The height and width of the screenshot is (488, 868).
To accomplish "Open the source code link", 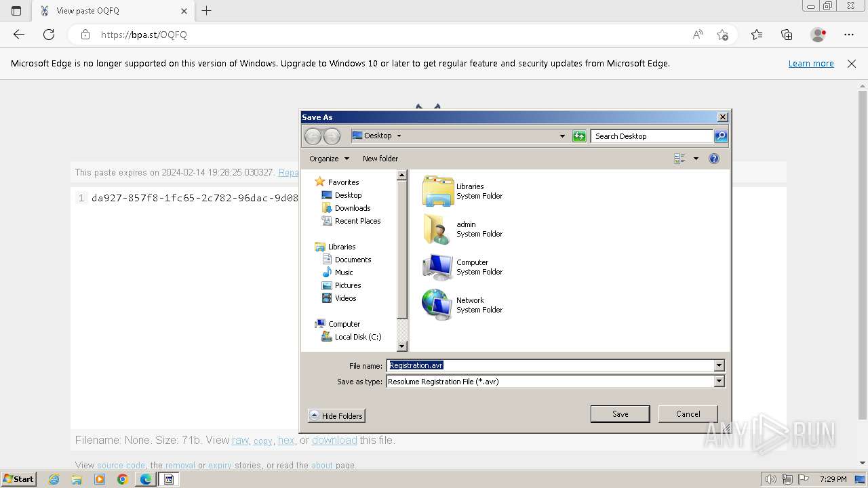I will pyautogui.click(x=121, y=466).
